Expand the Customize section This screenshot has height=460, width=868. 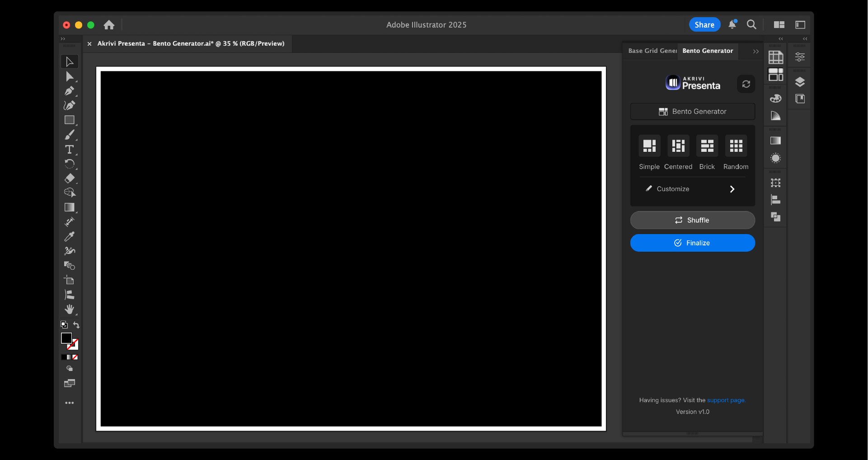(x=693, y=189)
